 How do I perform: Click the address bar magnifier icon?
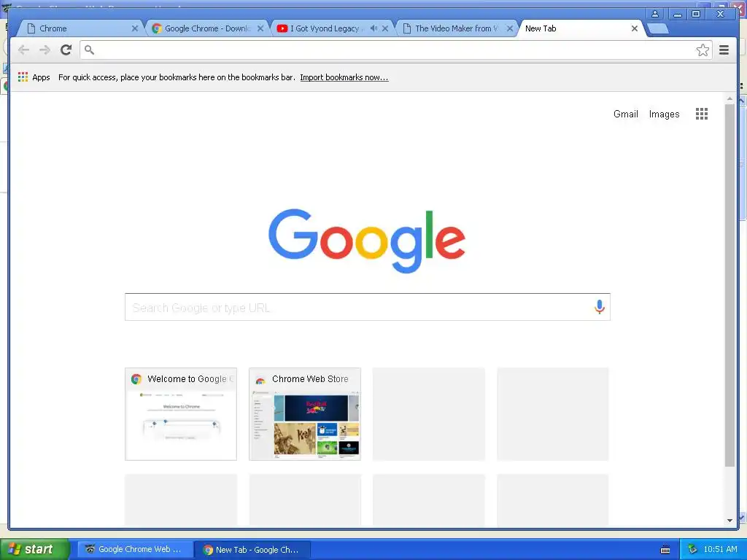click(x=89, y=50)
